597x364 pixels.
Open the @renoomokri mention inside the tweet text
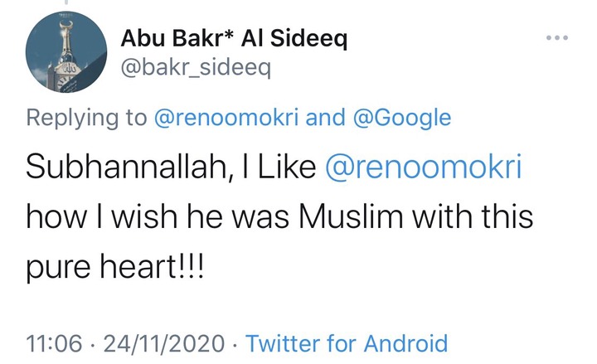[423, 167]
